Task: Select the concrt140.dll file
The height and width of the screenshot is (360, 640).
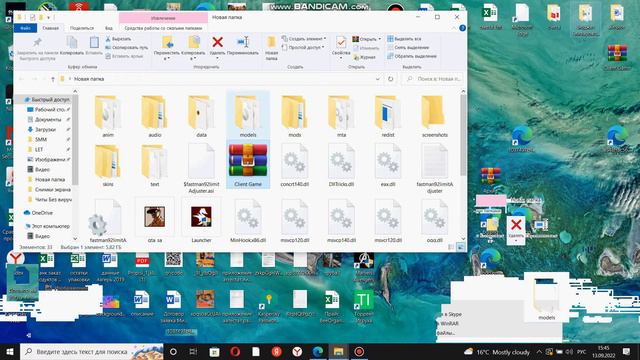Action: click(x=294, y=165)
